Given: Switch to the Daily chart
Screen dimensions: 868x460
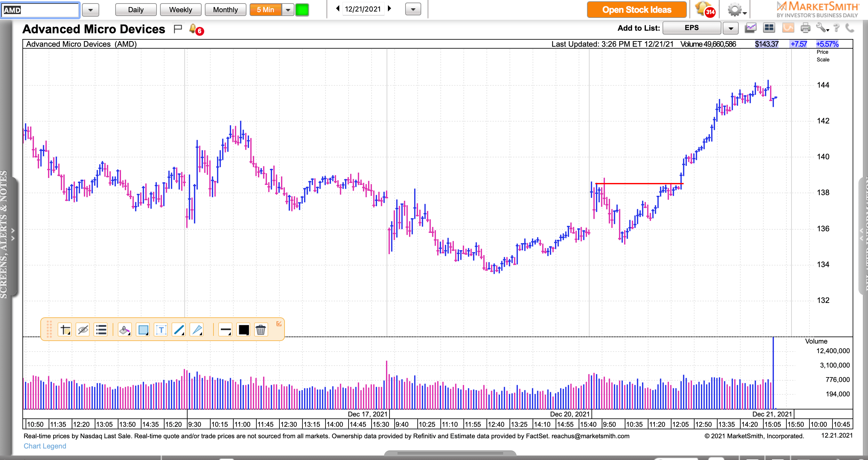Looking at the screenshot, I should coord(136,10).
